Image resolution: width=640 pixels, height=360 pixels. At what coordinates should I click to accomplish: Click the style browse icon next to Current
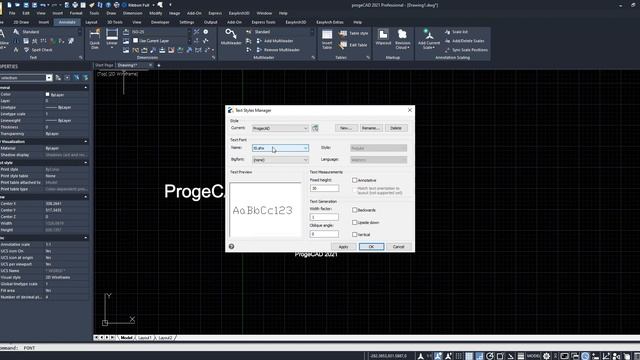coord(315,128)
